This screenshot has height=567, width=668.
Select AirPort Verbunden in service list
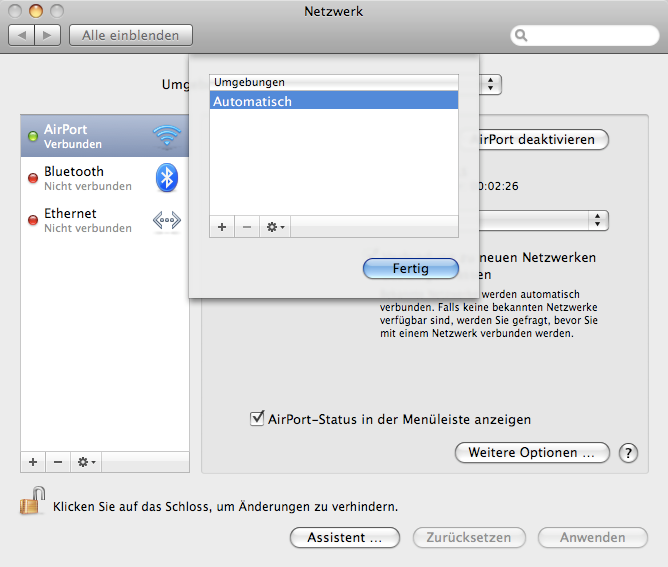[105, 136]
